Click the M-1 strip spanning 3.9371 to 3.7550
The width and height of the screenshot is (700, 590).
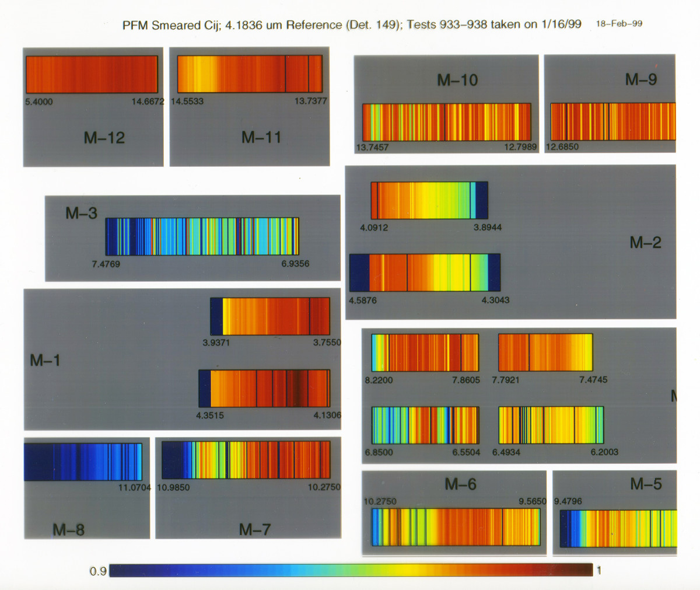pyautogui.click(x=270, y=316)
